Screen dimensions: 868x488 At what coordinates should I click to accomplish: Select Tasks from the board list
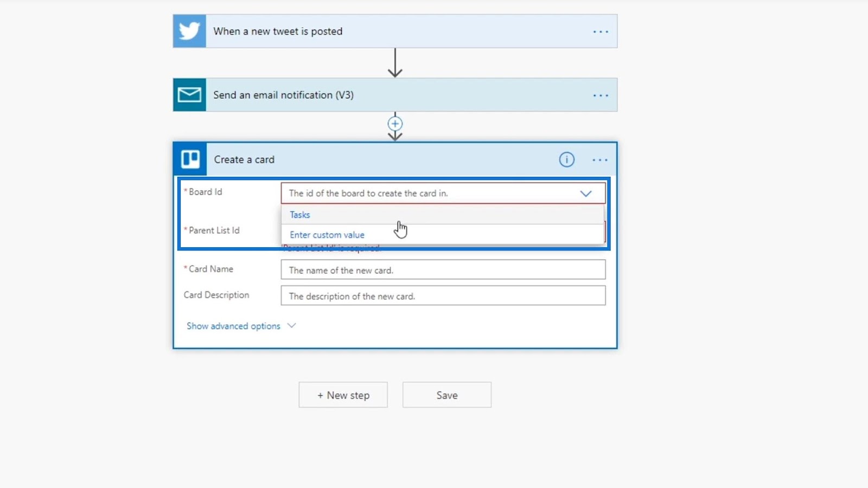point(443,215)
